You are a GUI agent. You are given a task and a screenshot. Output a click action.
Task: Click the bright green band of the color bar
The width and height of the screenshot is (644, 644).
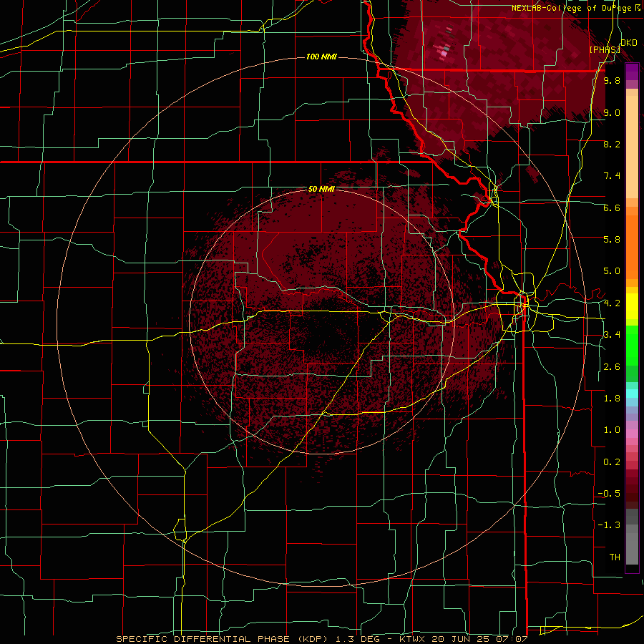[632, 345]
